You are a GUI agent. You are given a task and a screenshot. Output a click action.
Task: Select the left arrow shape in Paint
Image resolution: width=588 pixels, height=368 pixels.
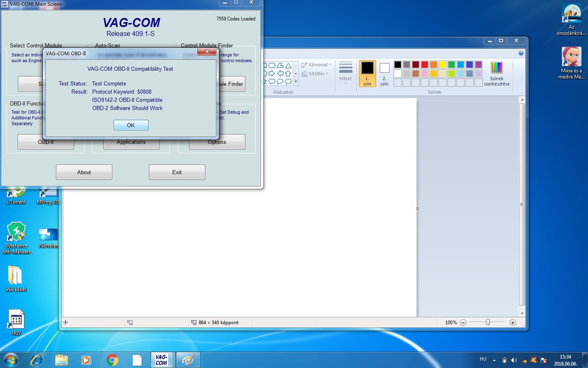[x=280, y=74]
